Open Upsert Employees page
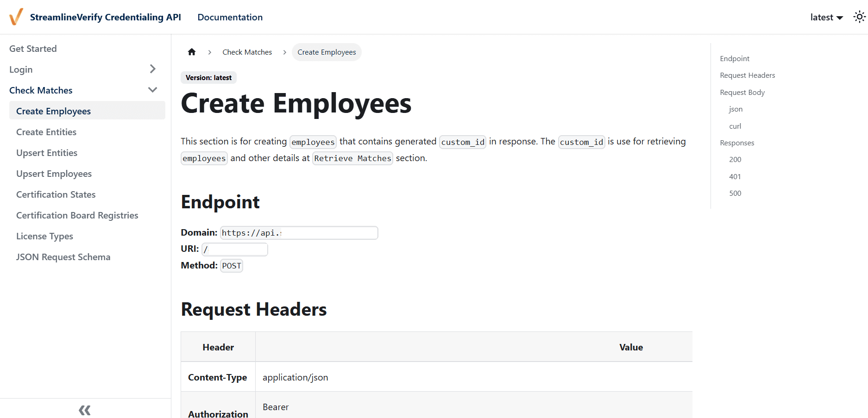Image resolution: width=868 pixels, height=418 pixels. tap(54, 174)
